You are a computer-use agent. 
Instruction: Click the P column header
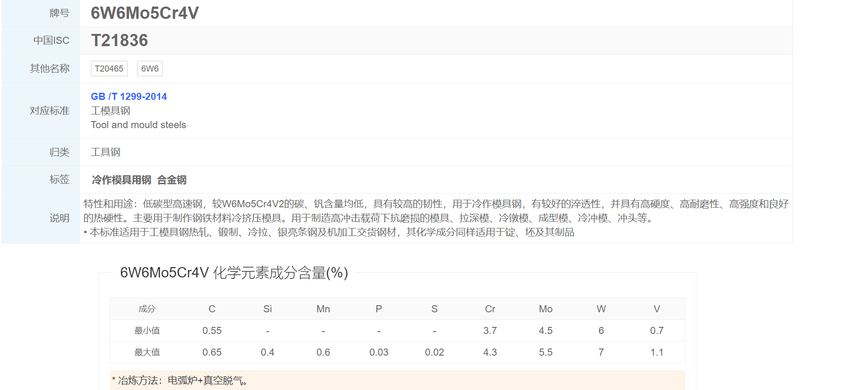[379, 309]
